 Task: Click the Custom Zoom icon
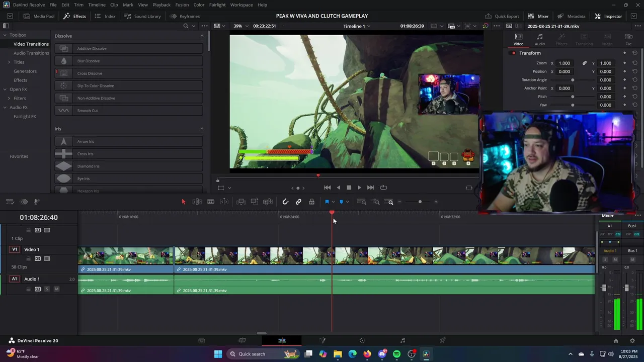pos(389,202)
